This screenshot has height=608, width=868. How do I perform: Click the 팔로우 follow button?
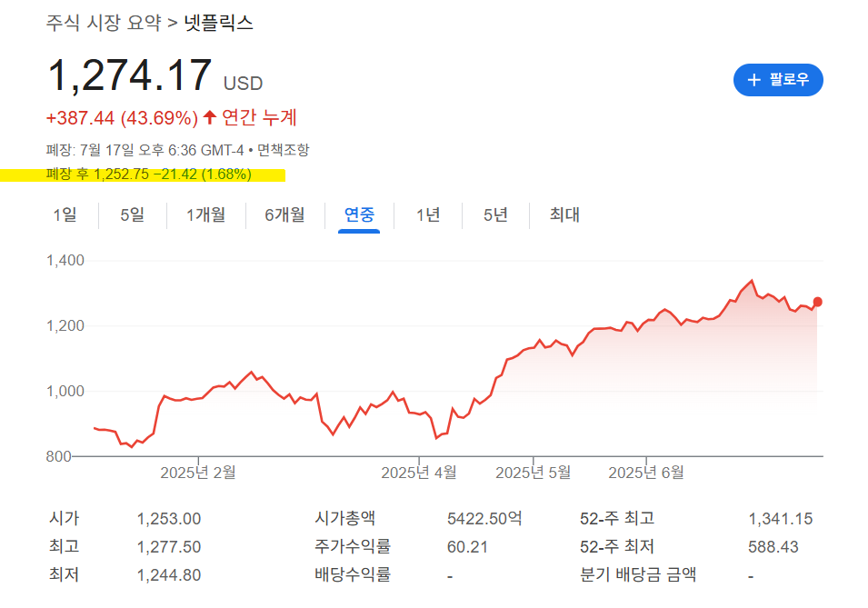click(x=778, y=80)
